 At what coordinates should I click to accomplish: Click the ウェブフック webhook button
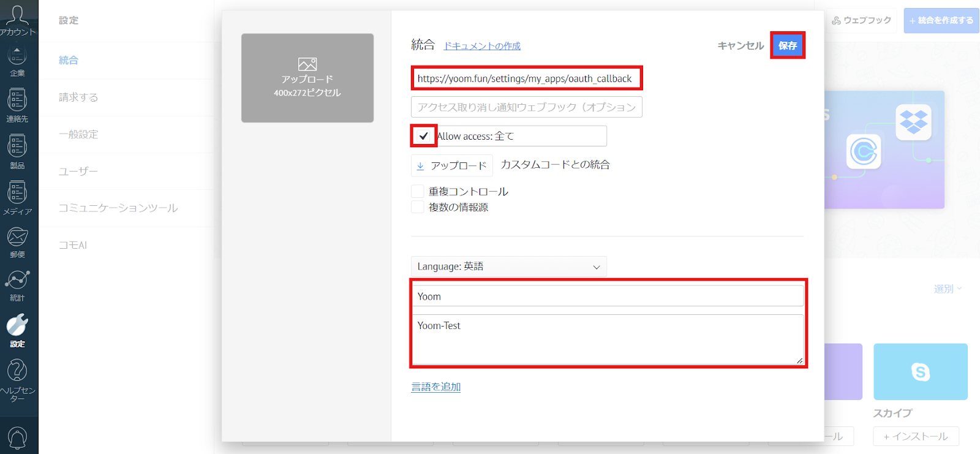coord(862,20)
